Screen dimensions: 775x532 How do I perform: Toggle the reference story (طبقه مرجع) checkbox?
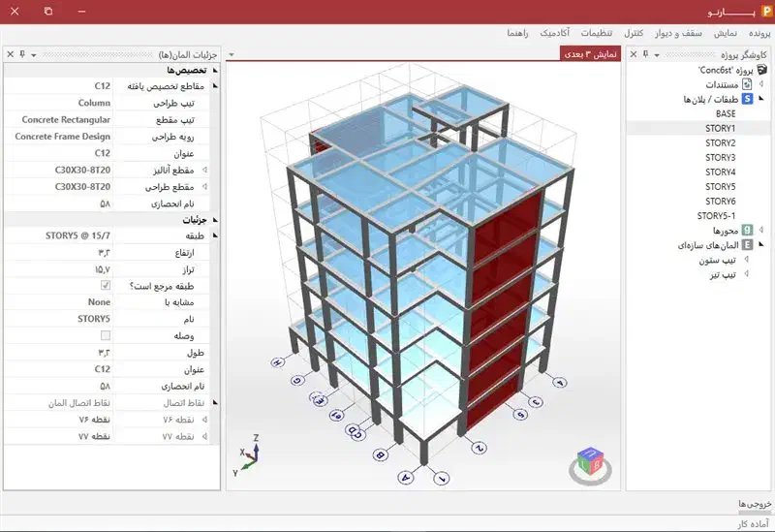point(106,287)
